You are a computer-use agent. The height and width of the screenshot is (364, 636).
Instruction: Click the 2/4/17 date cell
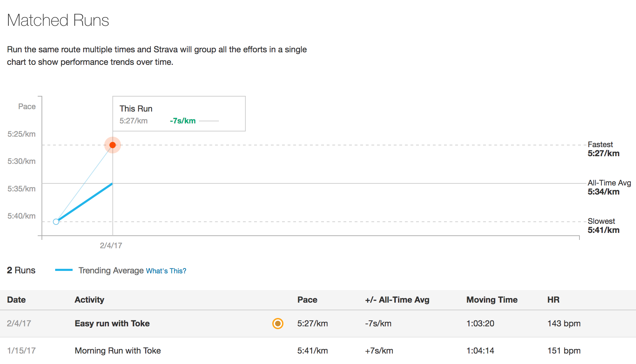[x=19, y=324]
